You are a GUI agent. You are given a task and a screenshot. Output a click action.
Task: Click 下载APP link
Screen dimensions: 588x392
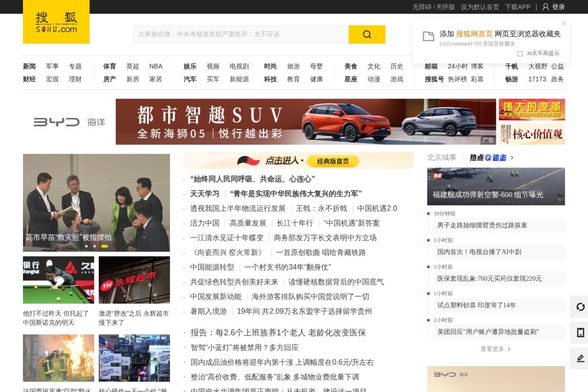(x=518, y=7)
